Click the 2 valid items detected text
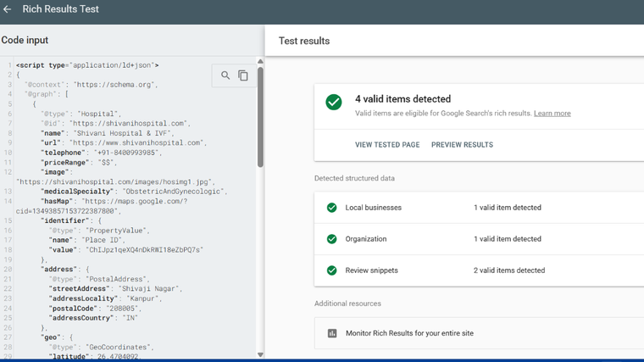This screenshot has height=362, width=644. click(x=509, y=270)
